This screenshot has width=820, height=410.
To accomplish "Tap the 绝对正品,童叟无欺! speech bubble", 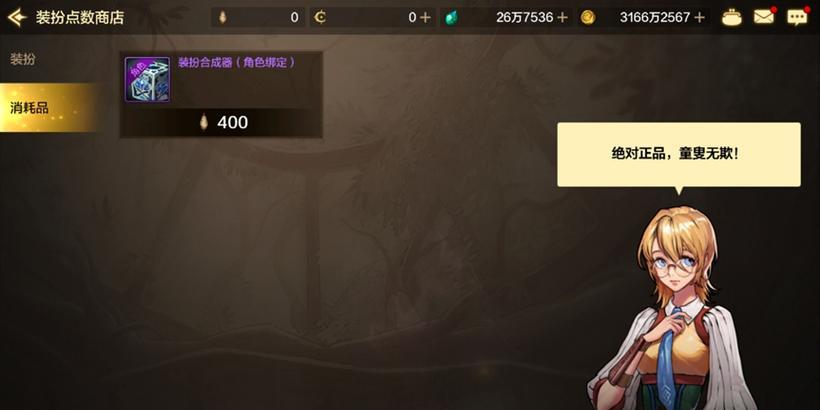I will tap(679, 155).
